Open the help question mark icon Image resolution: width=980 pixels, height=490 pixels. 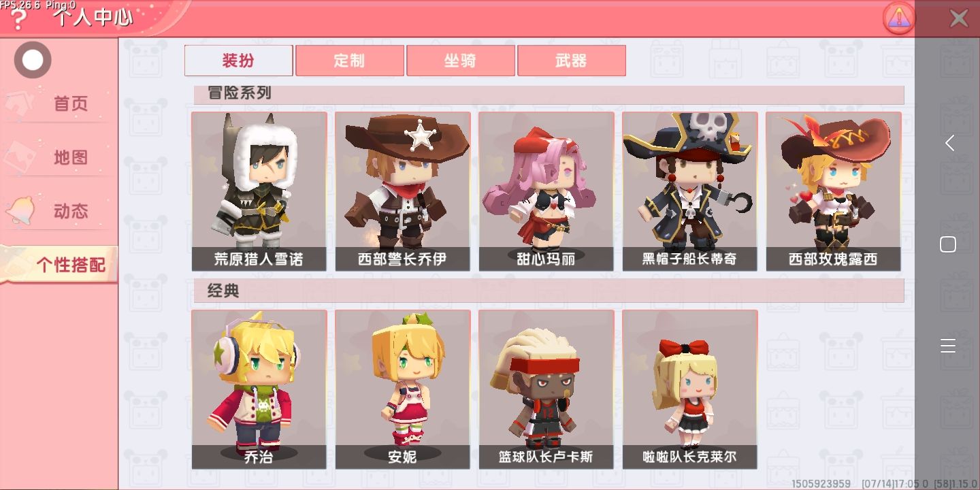pyautogui.click(x=18, y=20)
